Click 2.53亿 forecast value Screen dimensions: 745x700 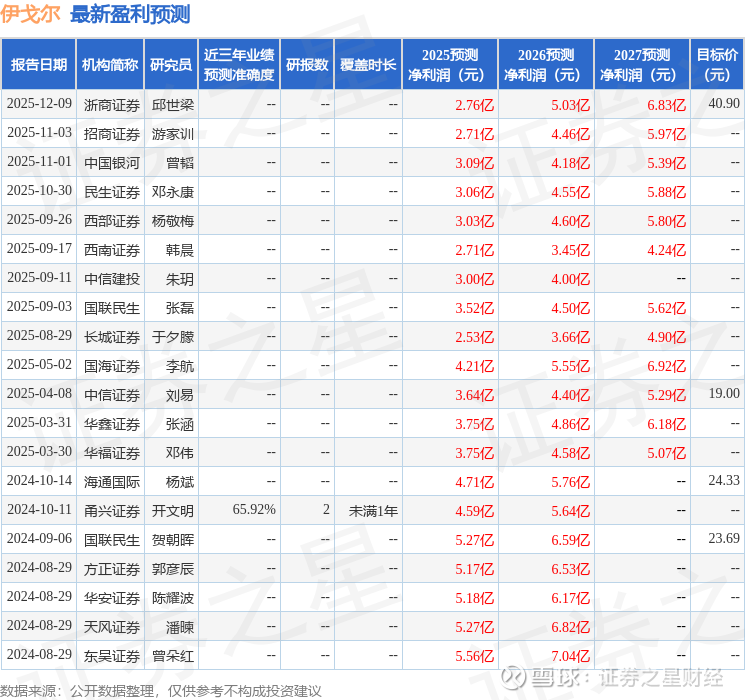[474, 336]
